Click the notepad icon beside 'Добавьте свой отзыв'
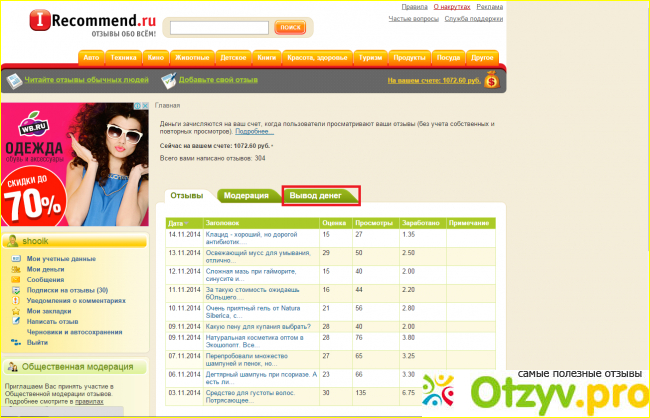 click(168, 81)
